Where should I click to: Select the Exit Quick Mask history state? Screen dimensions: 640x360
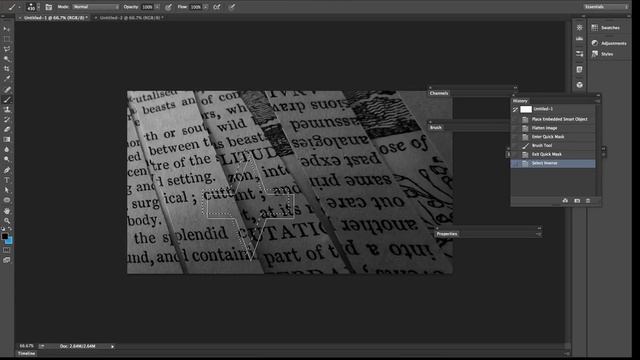click(553, 154)
